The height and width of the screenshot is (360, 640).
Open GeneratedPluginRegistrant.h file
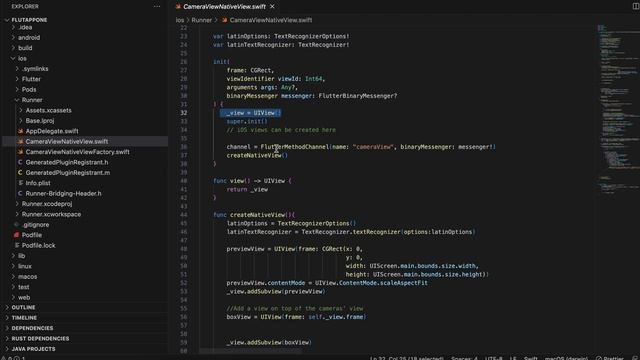coord(67,162)
